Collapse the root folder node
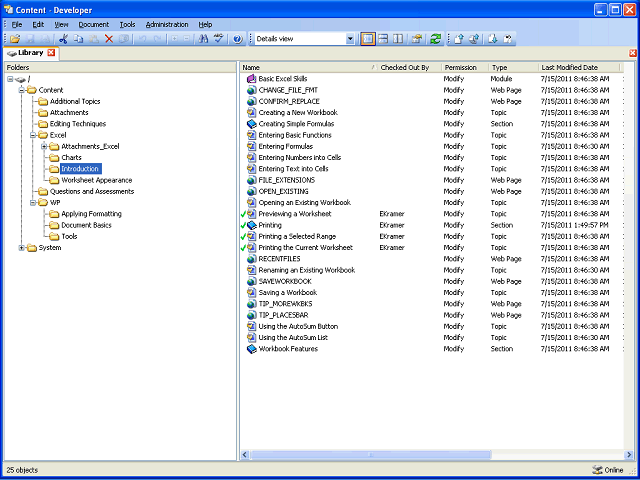The height and width of the screenshot is (480, 640). click(11, 79)
